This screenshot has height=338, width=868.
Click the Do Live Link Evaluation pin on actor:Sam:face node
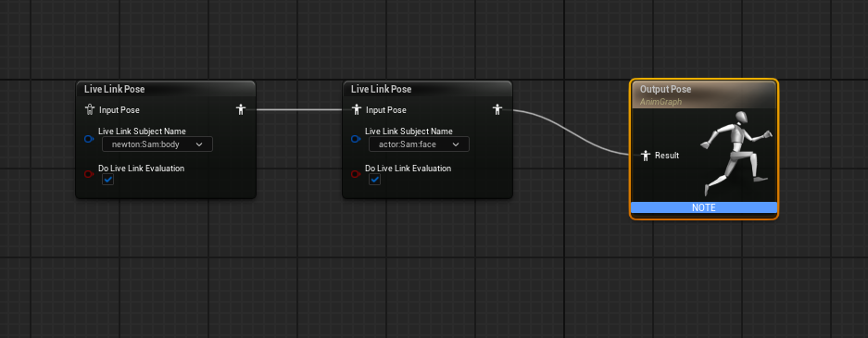click(x=356, y=174)
